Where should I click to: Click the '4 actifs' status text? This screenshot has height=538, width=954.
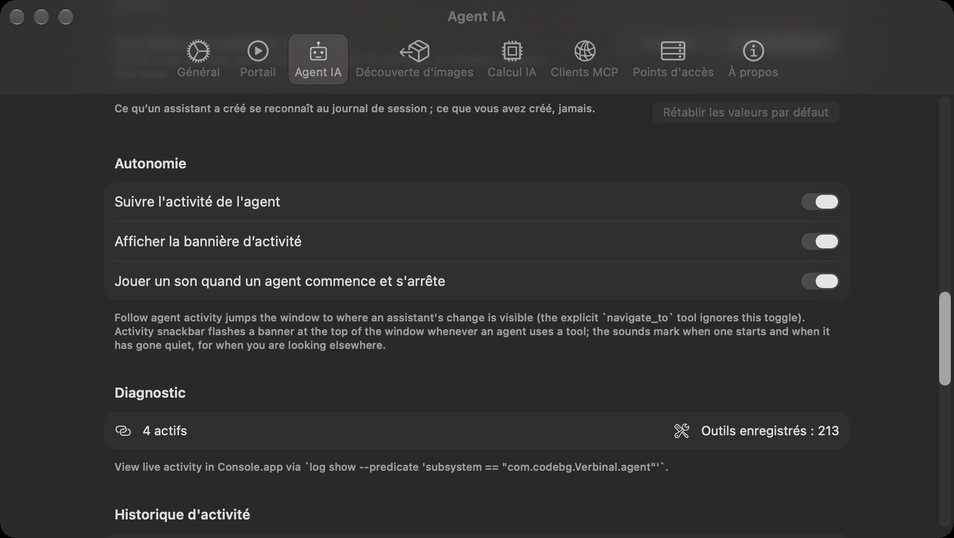(165, 431)
